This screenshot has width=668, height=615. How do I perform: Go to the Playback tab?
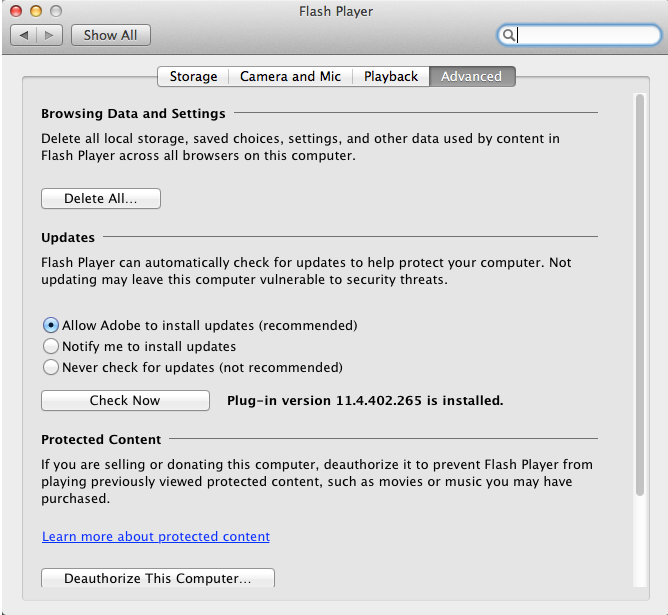tap(391, 76)
